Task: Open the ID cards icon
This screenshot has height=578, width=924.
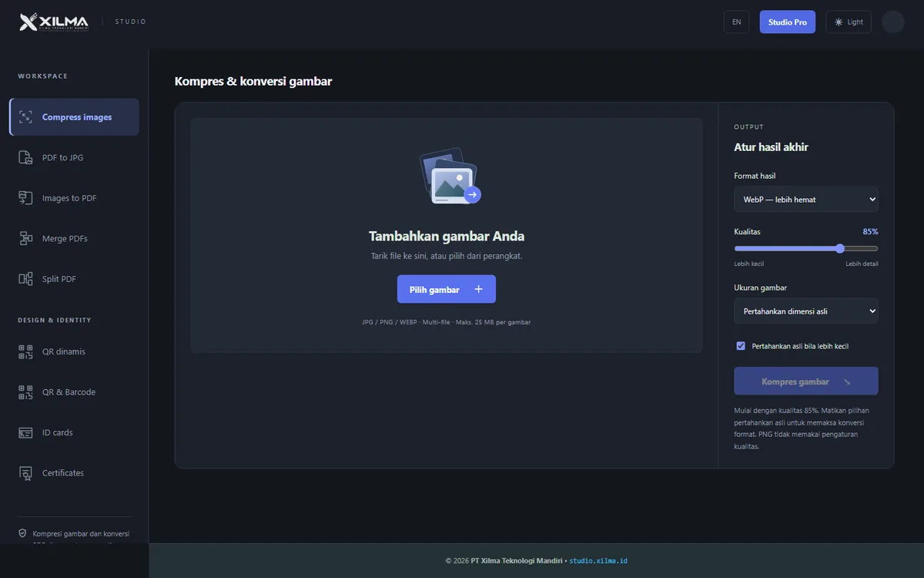Action: point(25,432)
